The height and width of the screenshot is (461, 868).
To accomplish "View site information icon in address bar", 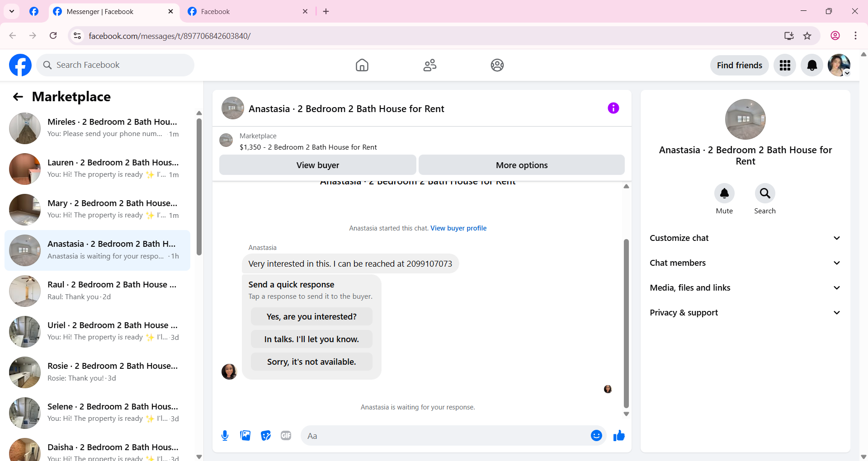I will pos(77,36).
